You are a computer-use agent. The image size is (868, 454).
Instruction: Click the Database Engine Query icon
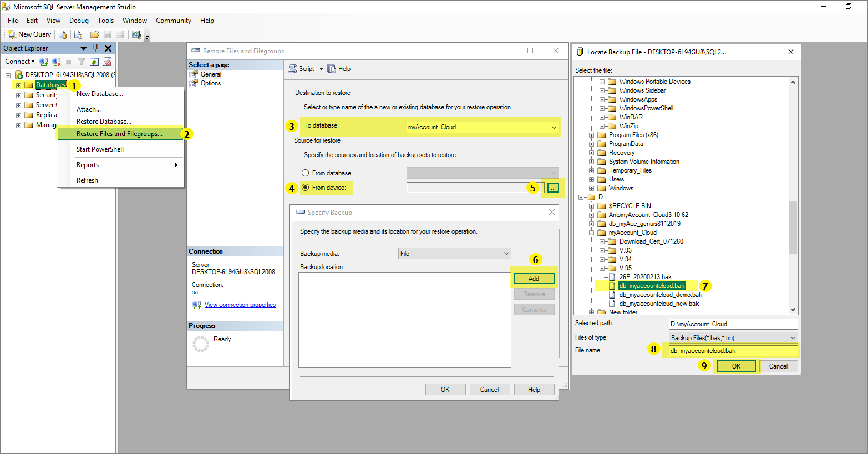pyautogui.click(x=63, y=34)
